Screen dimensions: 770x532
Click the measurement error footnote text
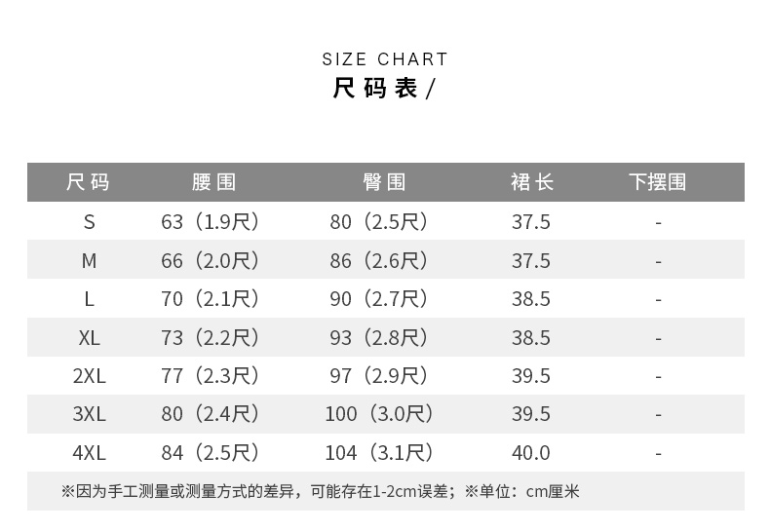coord(320,492)
